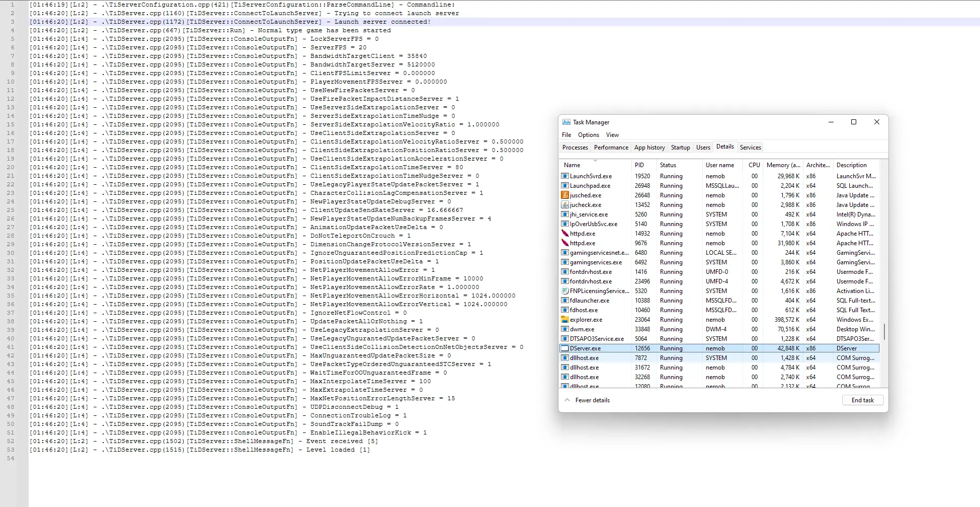Screen dimensions: 980x507
Task: Select log line 3 'Launch server connected!'
Action: click(230, 22)
